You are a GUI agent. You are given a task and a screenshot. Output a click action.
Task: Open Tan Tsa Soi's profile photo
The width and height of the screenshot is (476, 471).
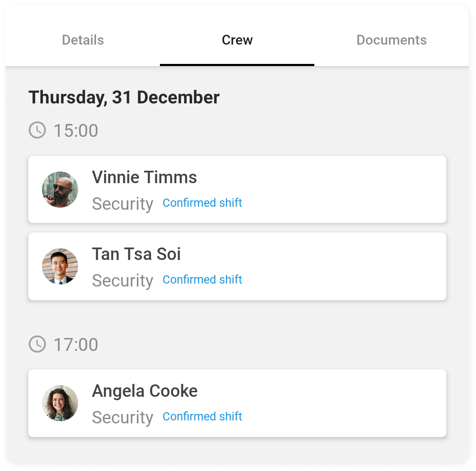pyautogui.click(x=60, y=266)
